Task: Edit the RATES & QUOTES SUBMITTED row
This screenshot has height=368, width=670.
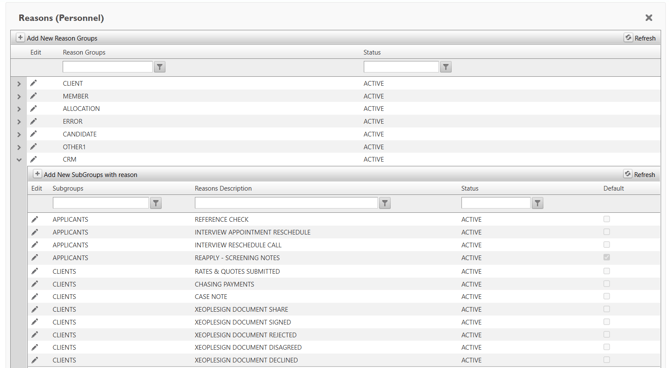Action: tap(35, 271)
